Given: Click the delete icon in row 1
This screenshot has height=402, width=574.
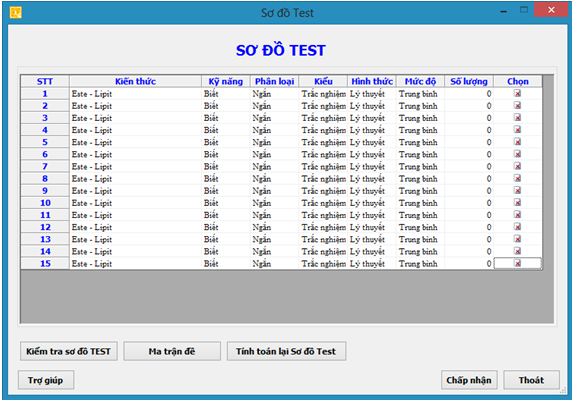Looking at the screenshot, I should click(x=517, y=94).
